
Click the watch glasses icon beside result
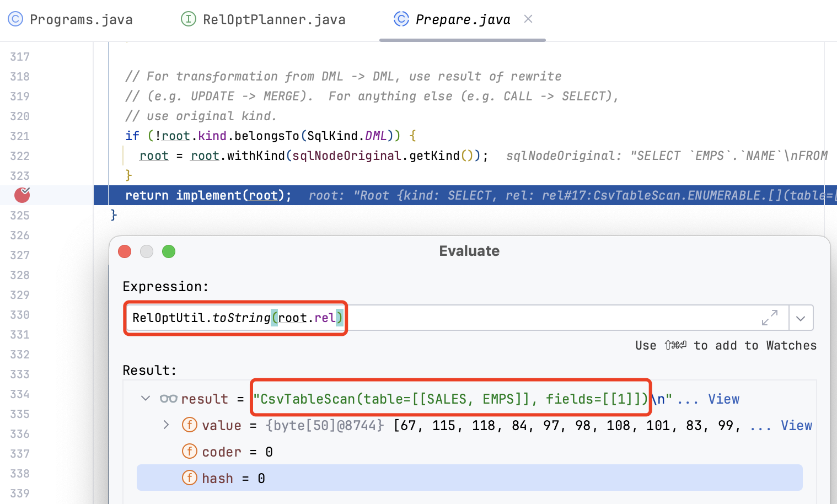(168, 399)
